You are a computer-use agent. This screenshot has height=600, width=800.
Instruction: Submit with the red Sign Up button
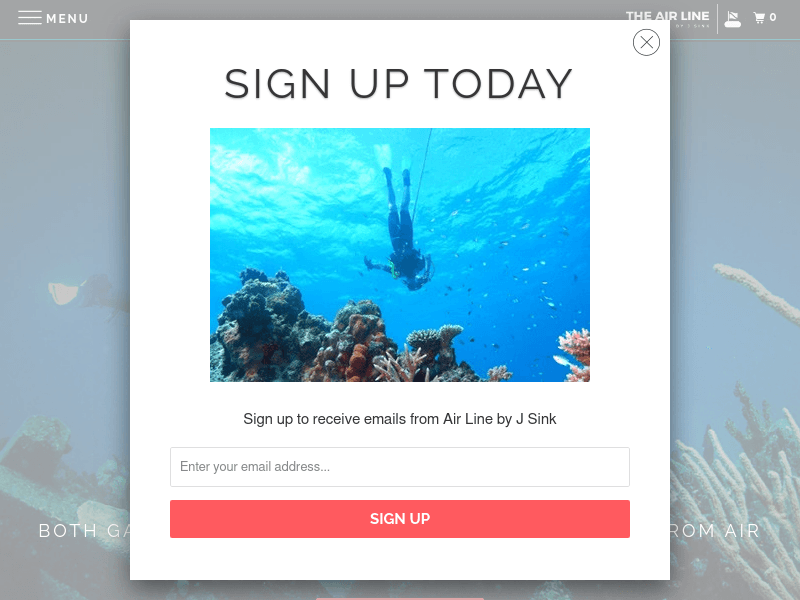[399, 519]
